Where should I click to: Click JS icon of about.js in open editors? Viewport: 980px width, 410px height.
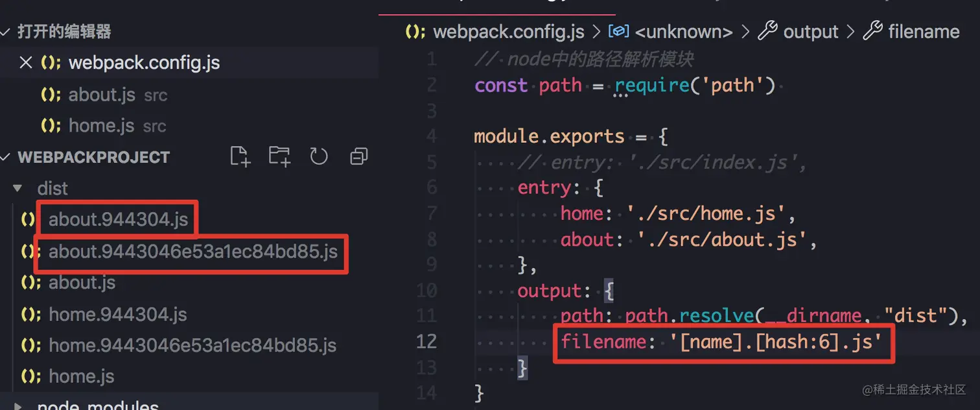pos(51,95)
